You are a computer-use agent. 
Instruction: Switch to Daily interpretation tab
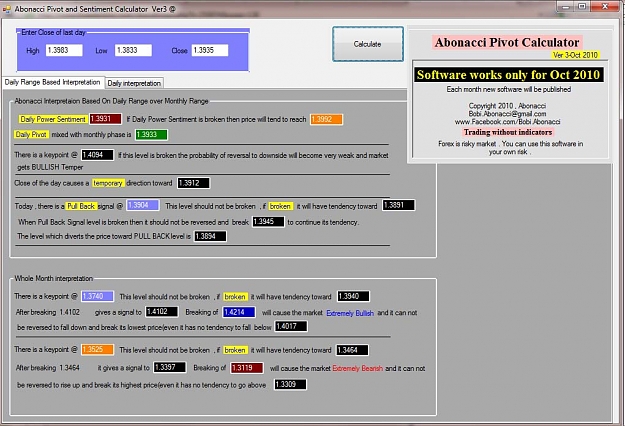click(134, 83)
